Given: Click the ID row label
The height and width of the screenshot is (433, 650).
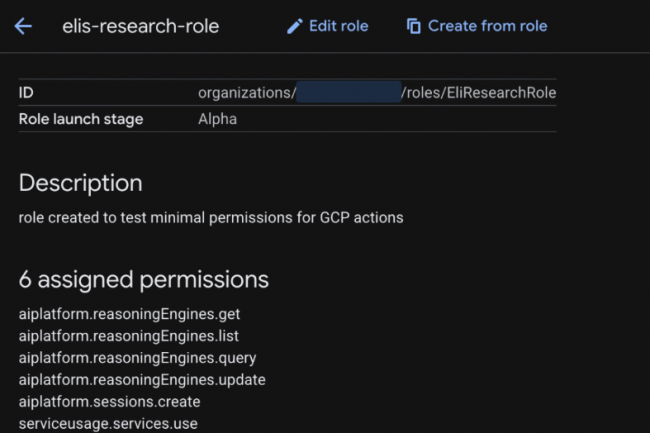Looking at the screenshot, I should [27, 93].
